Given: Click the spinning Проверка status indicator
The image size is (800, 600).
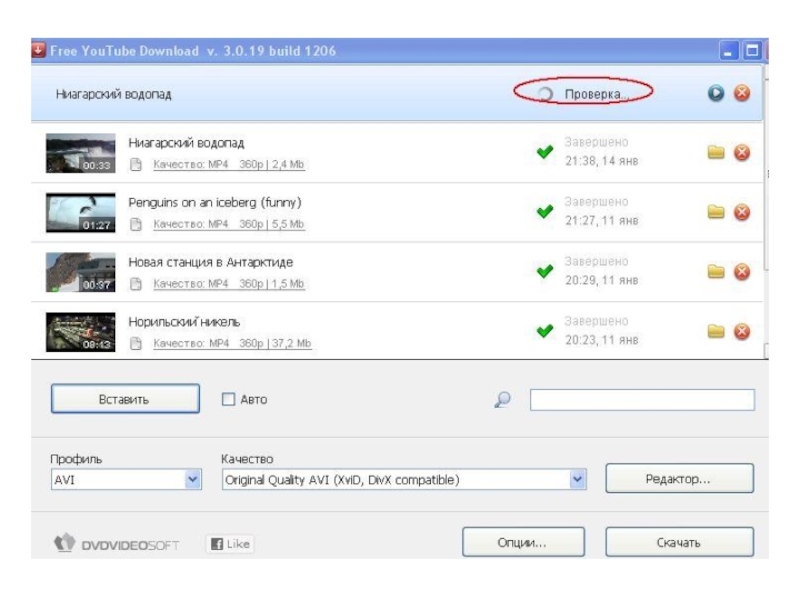Looking at the screenshot, I should tap(545, 94).
